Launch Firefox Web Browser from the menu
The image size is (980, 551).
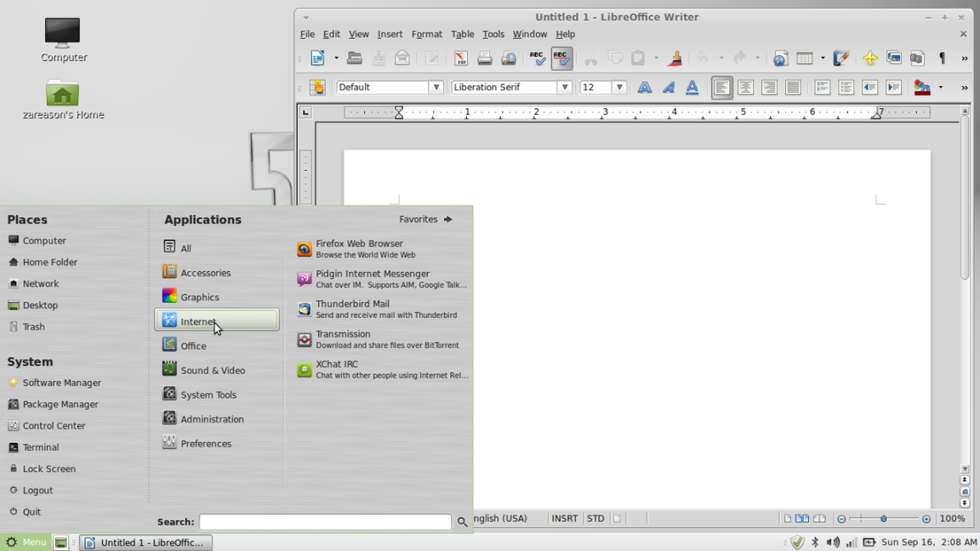[359, 248]
